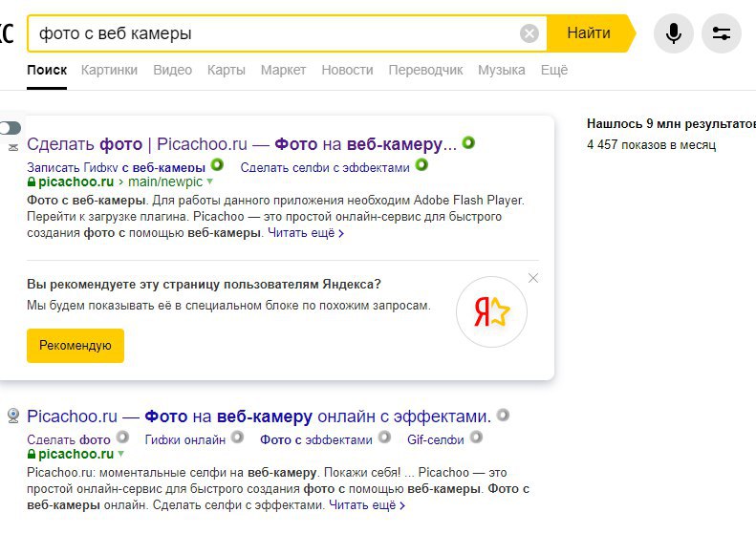The height and width of the screenshot is (534, 756).
Task: Click the "main/newpic" URL path
Action: (165, 182)
